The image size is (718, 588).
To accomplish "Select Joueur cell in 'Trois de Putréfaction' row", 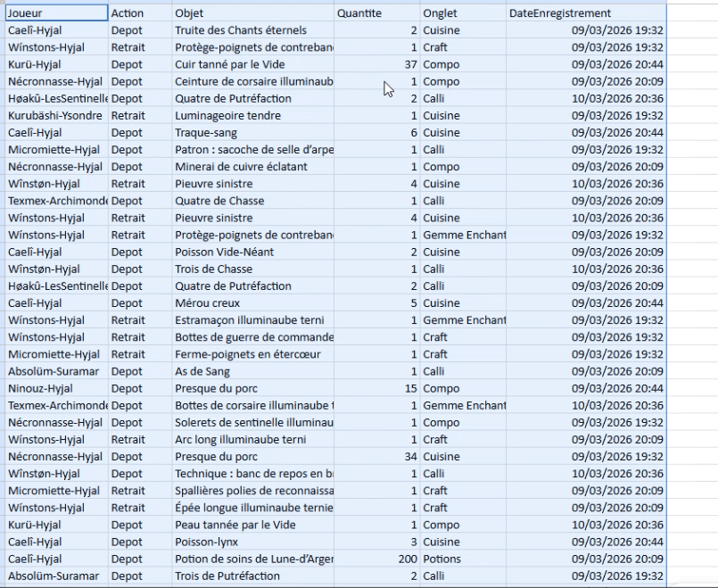I will point(57,576).
